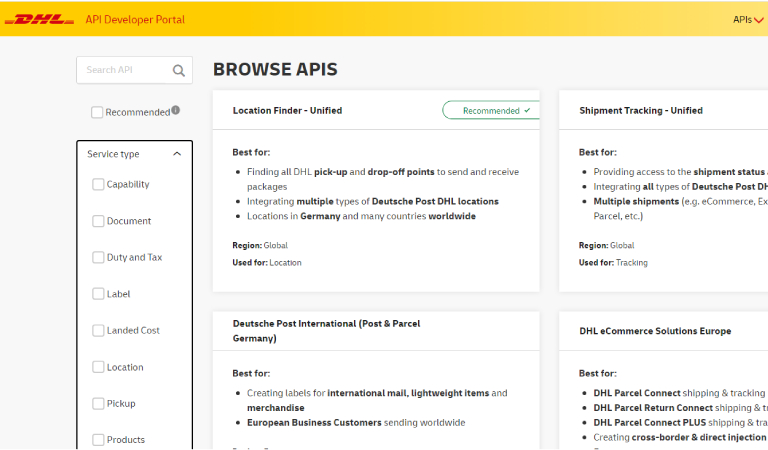Click the BROWSE APIS heading
Viewport: 768px width, 450px height.
pyautogui.click(x=275, y=70)
